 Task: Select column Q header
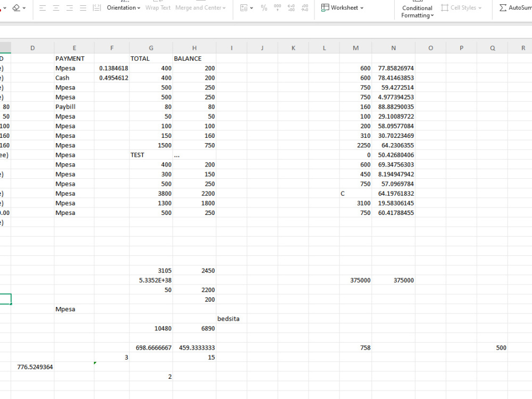(x=492, y=48)
